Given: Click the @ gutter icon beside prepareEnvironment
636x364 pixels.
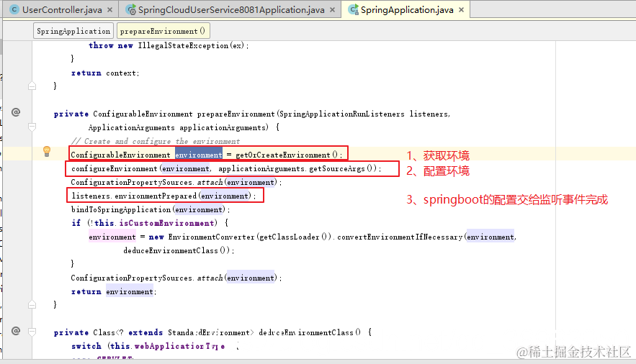Looking at the screenshot, I should coord(16,112).
